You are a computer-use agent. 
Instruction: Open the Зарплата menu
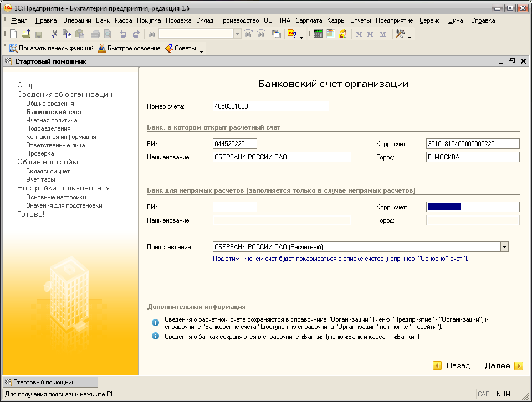tap(309, 20)
